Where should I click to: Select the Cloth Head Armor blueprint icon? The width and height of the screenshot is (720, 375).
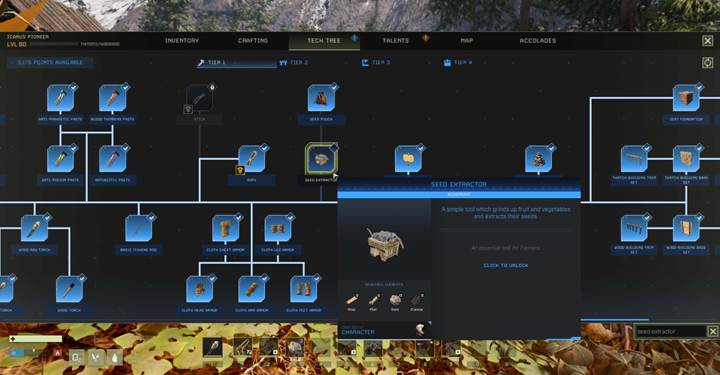199,289
